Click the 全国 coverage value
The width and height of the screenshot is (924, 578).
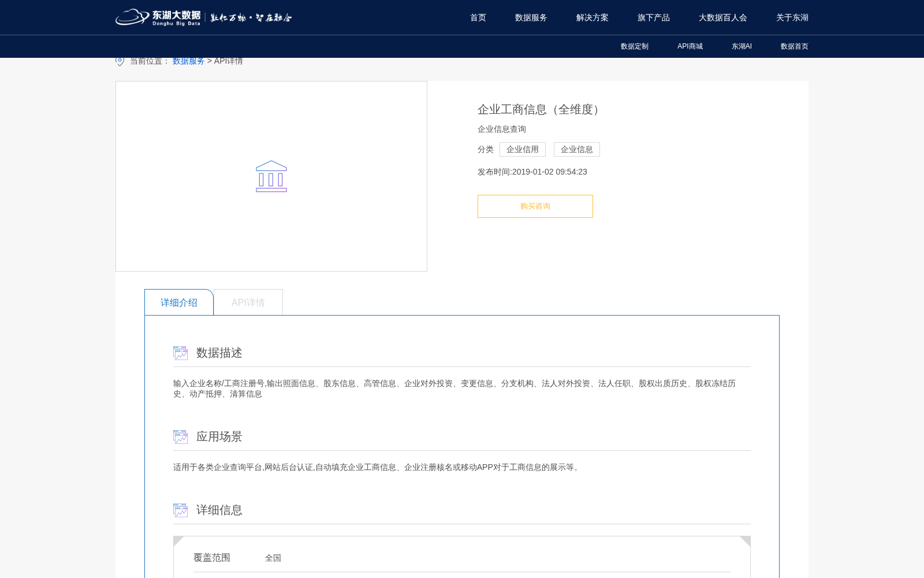tap(273, 558)
